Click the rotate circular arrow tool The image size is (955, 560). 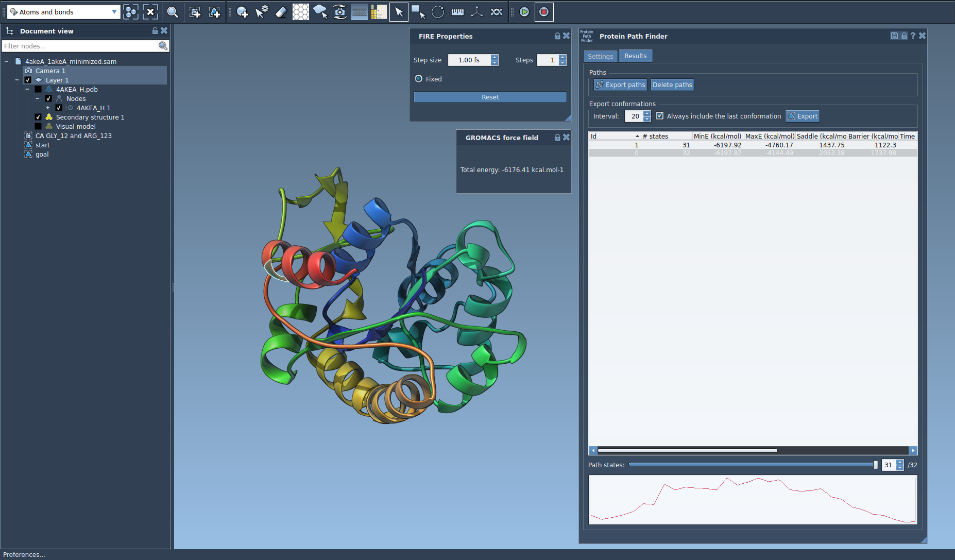click(x=438, y=12)
